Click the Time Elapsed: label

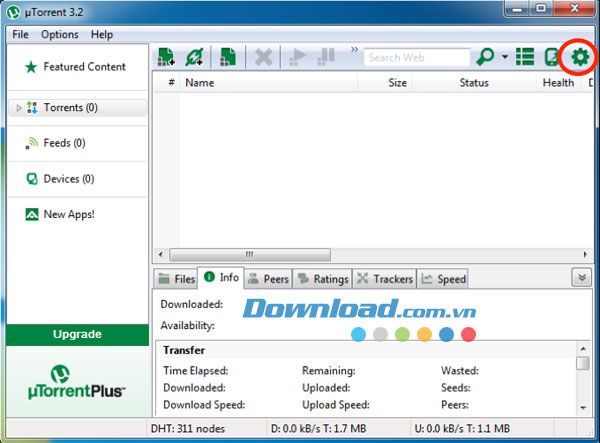click(196, 371)
